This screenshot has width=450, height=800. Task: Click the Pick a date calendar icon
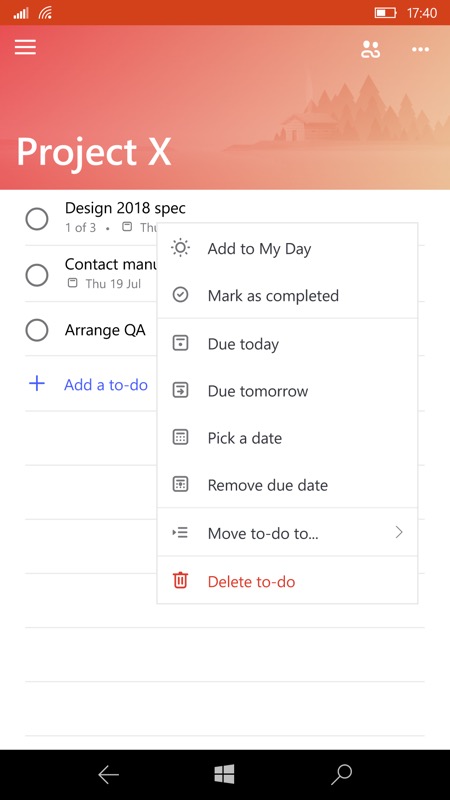181,438
